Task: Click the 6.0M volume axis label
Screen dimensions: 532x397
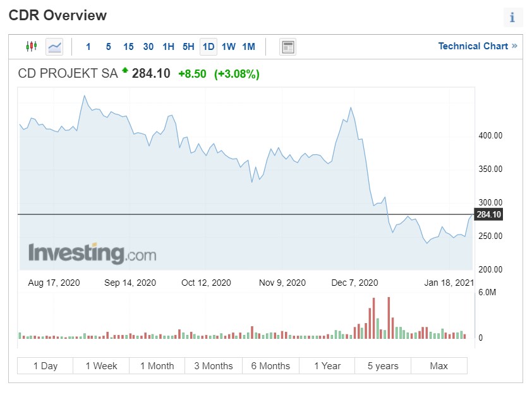Action: coord(487,292)
